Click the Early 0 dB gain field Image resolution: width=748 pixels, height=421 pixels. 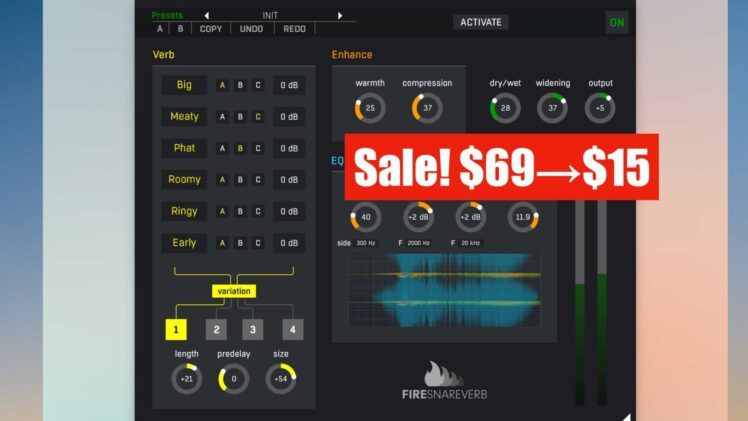click(x=289, y=243)
